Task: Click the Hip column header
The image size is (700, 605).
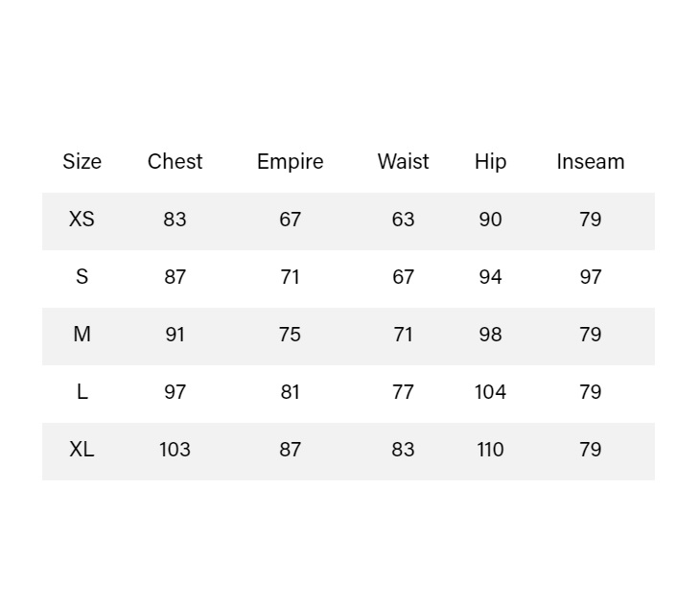Action: [490, 162]
